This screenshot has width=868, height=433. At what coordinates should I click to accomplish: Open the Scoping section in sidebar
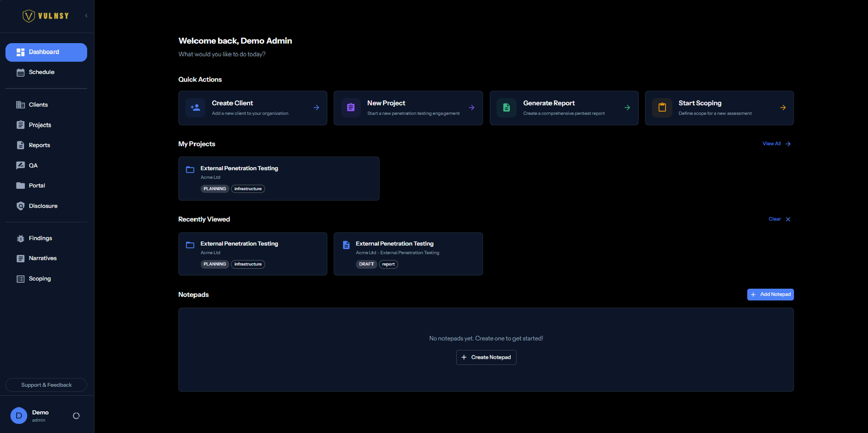[46, 279]
